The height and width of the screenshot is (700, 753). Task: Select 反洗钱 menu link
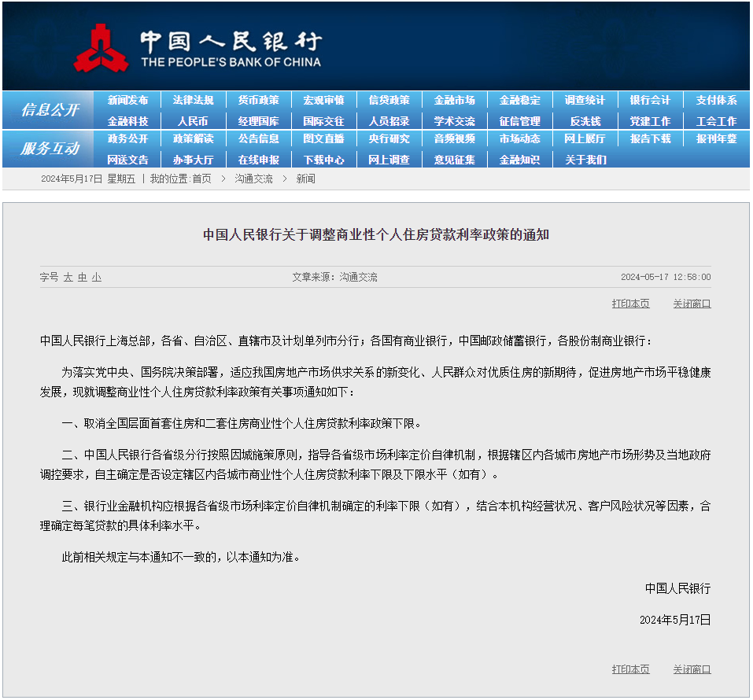[585, 121]
